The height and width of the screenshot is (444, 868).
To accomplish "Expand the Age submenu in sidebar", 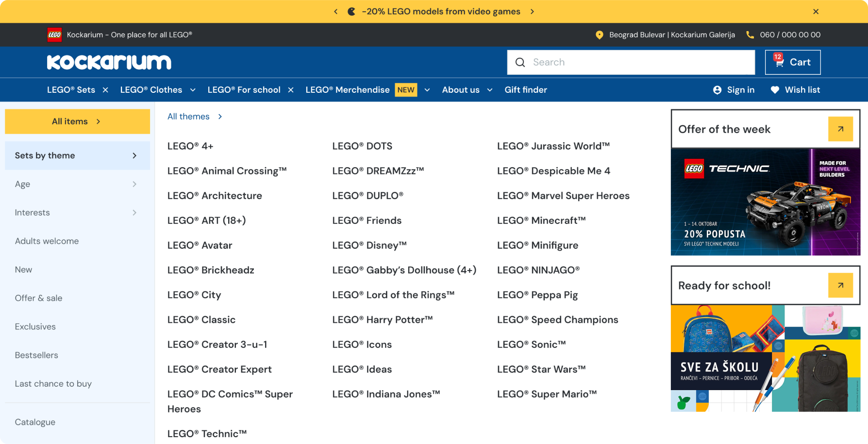I will pyautogui.click(x=134, y=184).
